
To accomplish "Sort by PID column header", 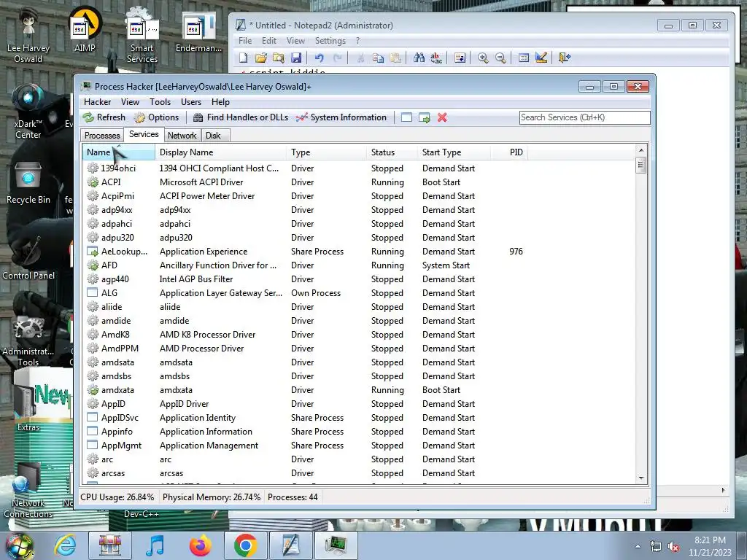I will 508,152.
